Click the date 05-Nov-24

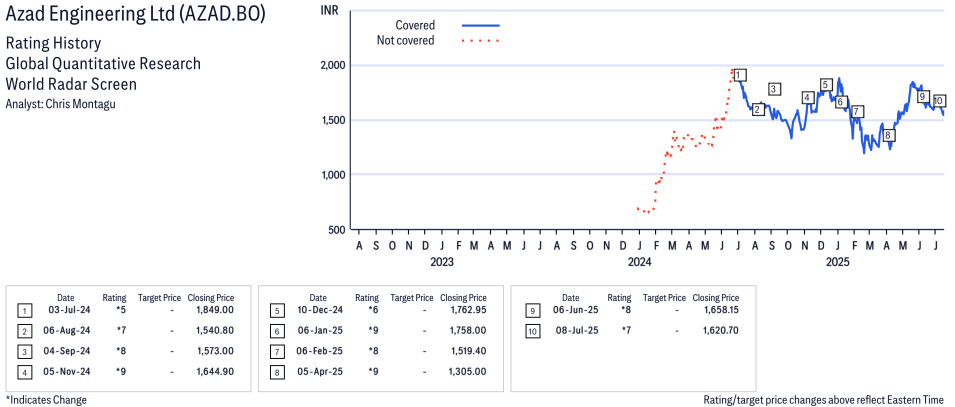[66, 371]
